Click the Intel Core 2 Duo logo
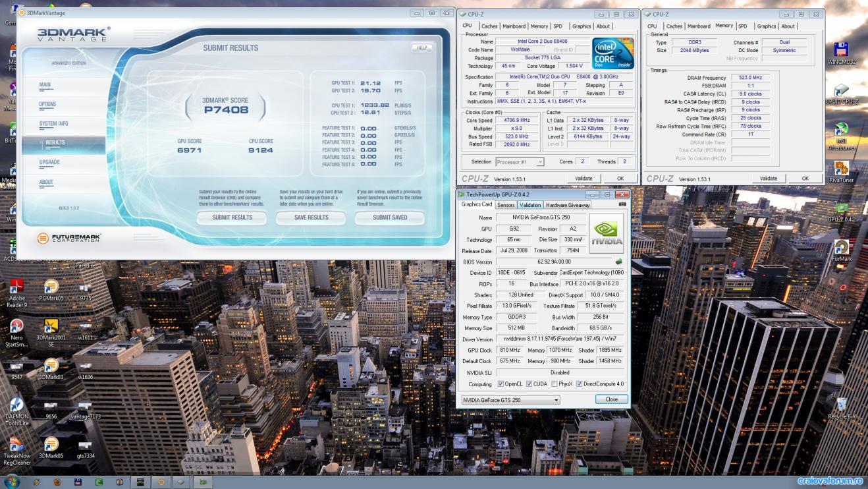 click(x=613, y=53)
